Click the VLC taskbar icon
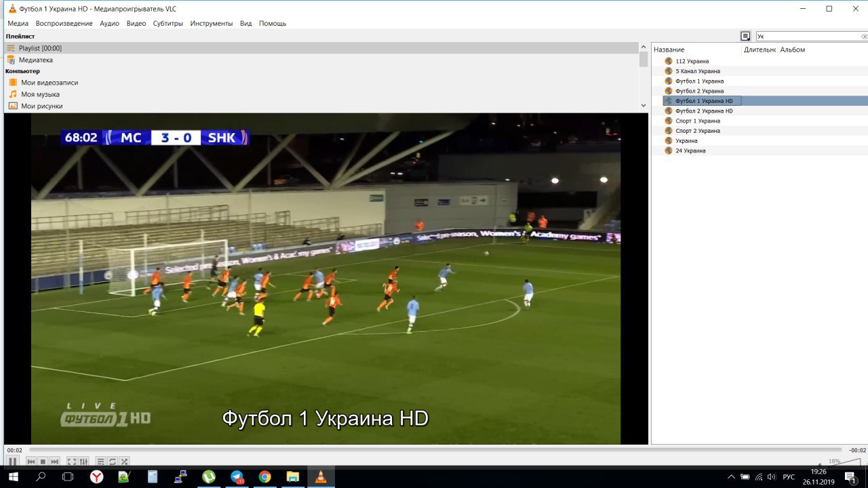The width and height of the screenshot is (868, 488). click(x=321, y=477)
